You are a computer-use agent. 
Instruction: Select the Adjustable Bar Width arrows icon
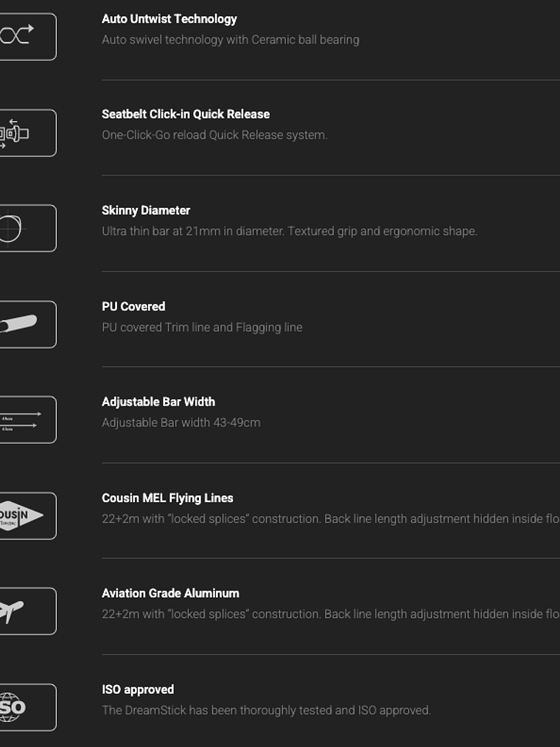(x=21, y=420)
